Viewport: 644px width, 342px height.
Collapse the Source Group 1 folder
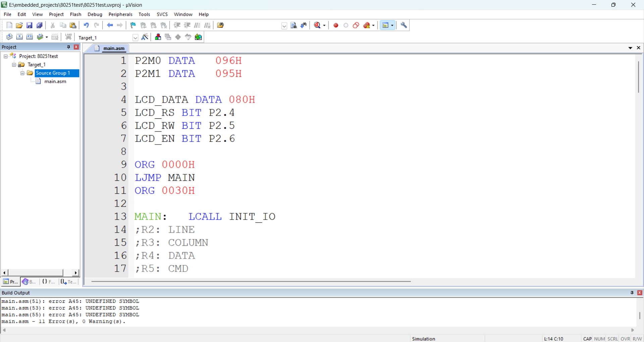coord(22,73)
